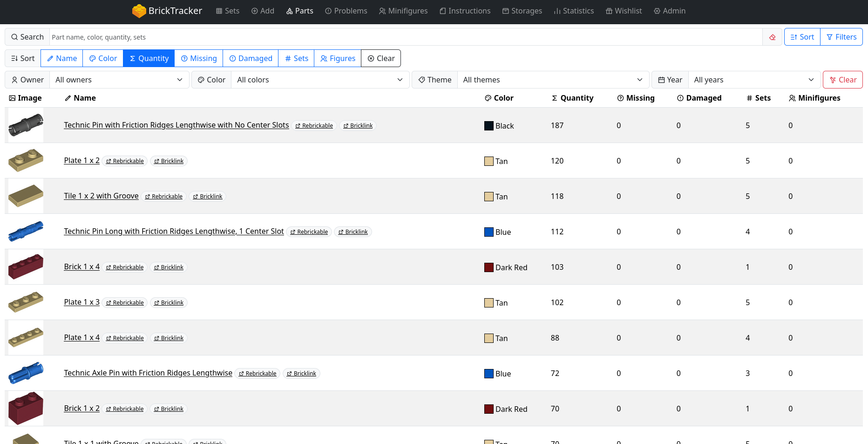Sort parts by Quantity
This screenshot has height=444, width=868.
click(x=149, y=59)
